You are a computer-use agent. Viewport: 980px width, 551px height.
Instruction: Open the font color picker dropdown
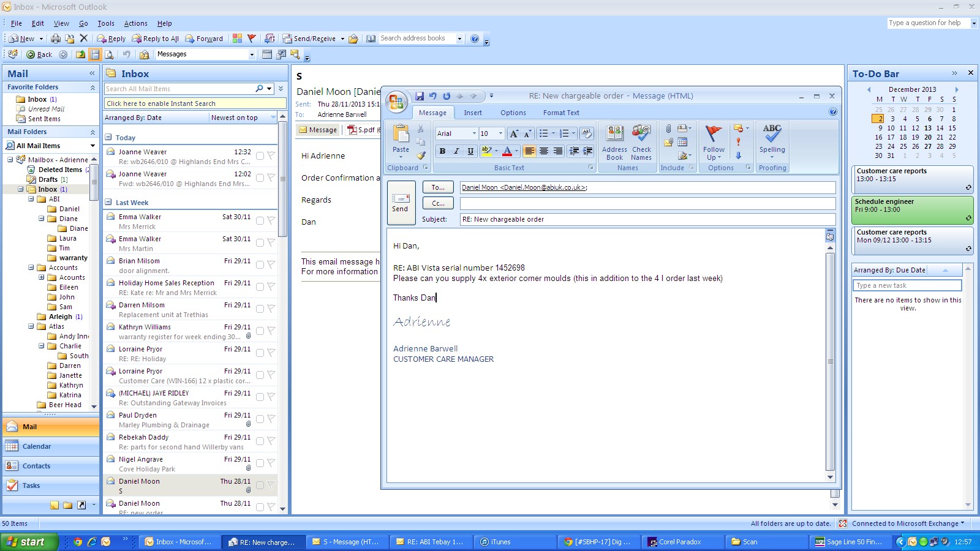516,151
